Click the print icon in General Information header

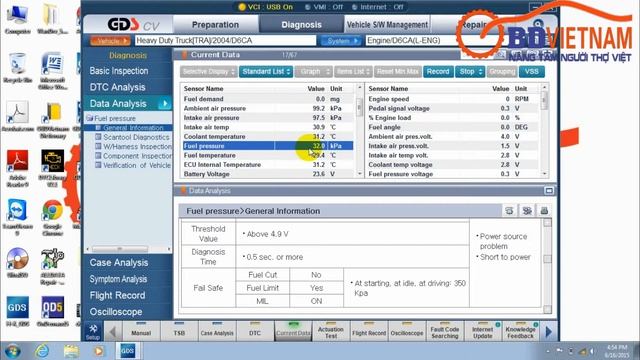click(544, 211)
